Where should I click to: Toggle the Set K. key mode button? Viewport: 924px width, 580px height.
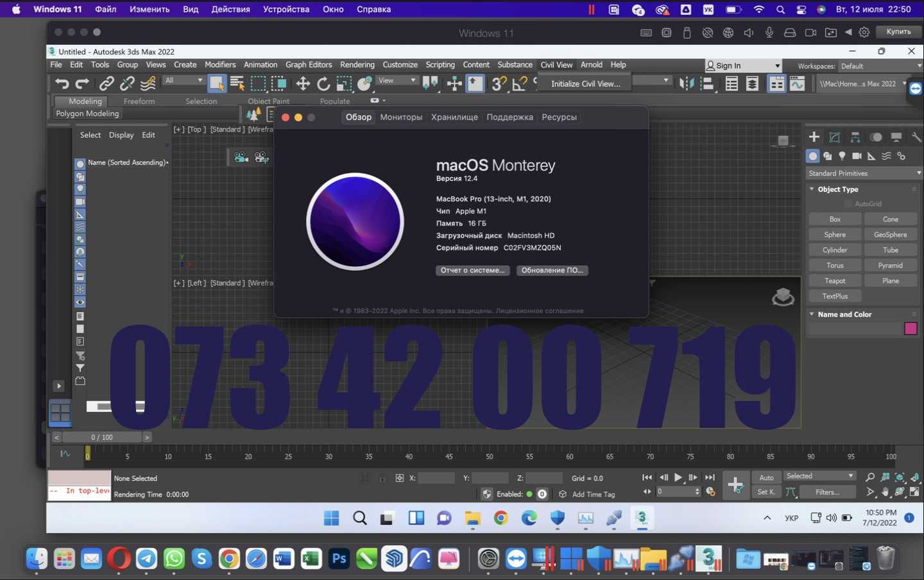click(x=766, y=492)
